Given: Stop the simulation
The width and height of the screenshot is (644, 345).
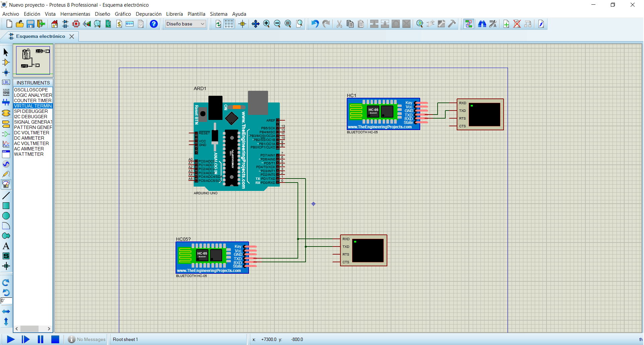Looking at the screenshot, I should click(55, 339).
